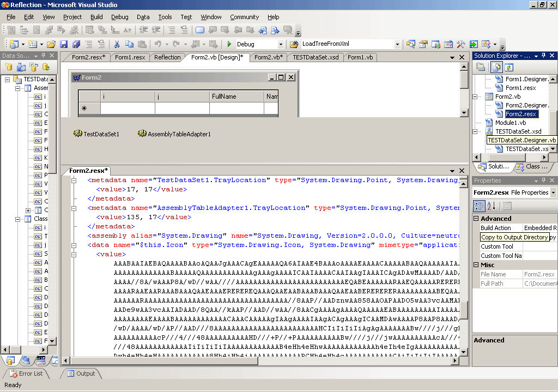
Task: Toggle auto-hide pin on Data Sources panel
Action: pyautogui.click(x=44, y=56)
